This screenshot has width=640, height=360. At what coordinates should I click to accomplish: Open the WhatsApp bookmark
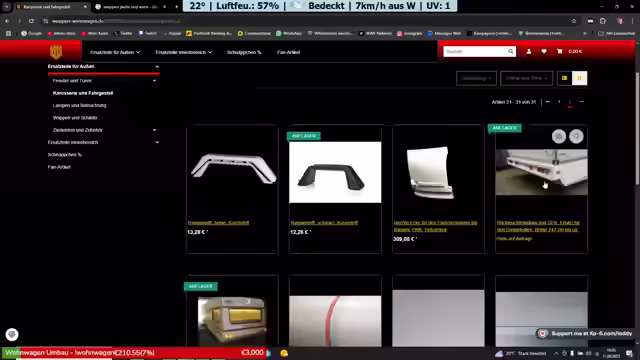[289, 33]
